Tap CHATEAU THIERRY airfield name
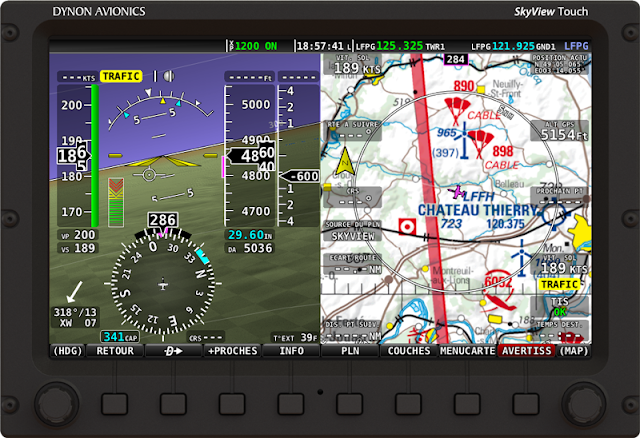This screenshot has width=640, height=438. pyautogui.click(x=478, y=210)
